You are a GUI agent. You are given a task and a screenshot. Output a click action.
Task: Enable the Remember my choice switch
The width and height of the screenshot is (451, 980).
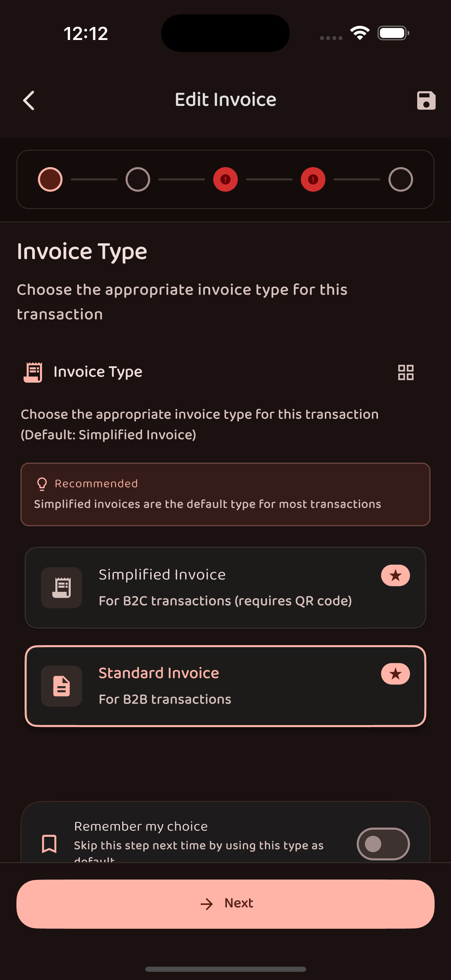pos(383,843)
